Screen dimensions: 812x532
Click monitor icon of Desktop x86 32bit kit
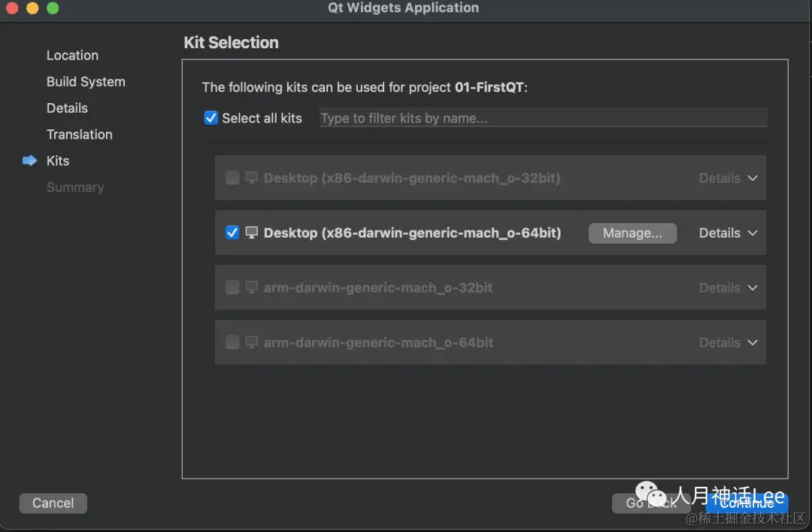252,178
